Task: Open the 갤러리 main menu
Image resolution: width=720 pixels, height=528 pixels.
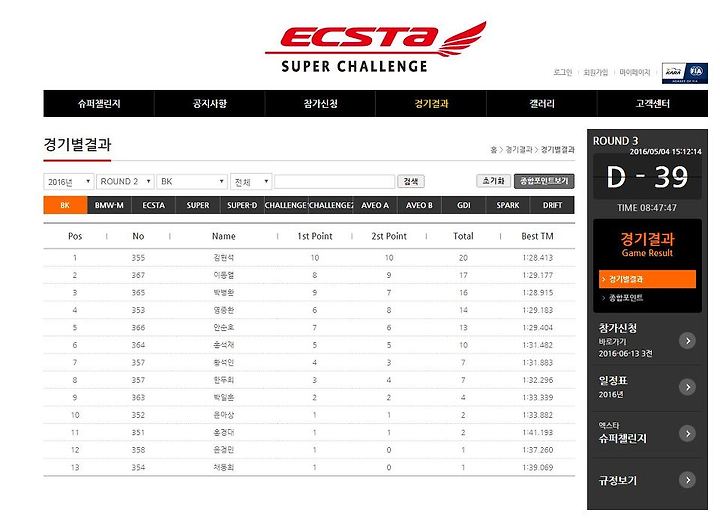Action: point(542,103)
